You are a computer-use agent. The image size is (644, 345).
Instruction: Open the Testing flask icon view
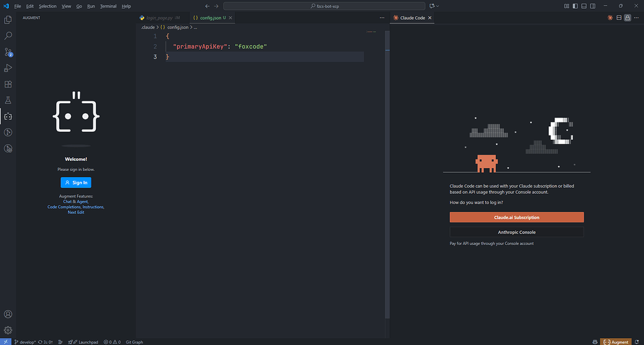[x=8, y=100]
